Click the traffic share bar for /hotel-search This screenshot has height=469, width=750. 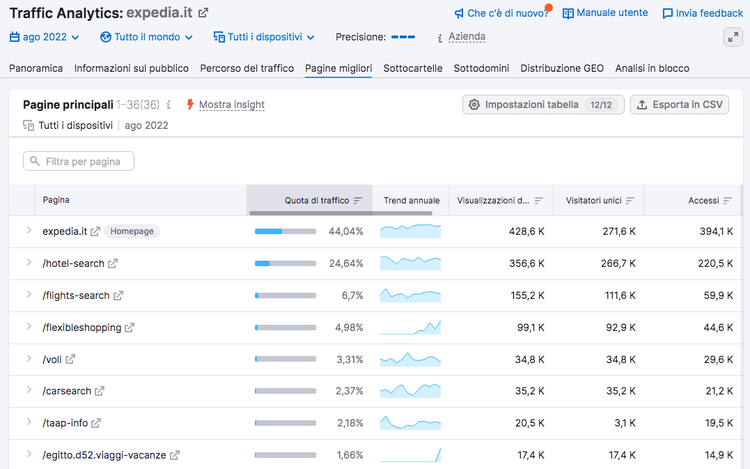pos(285,263)
